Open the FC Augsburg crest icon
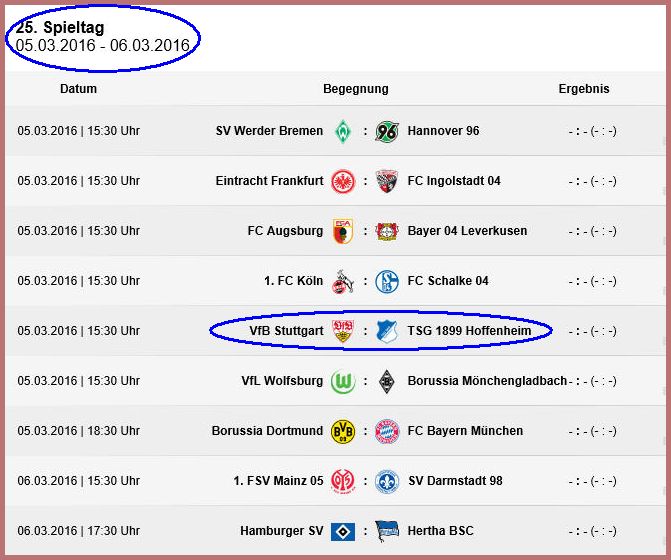Screen dimensions: 671x560 click(343, 231)
